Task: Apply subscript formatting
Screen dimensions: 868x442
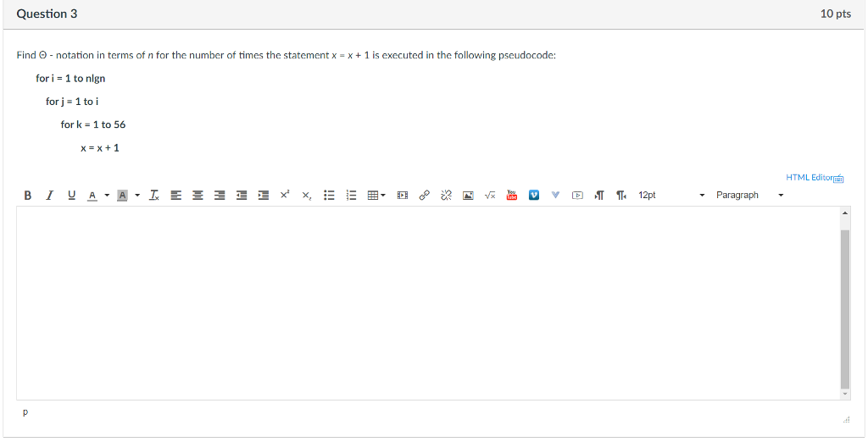Action: tap(307, 196)
